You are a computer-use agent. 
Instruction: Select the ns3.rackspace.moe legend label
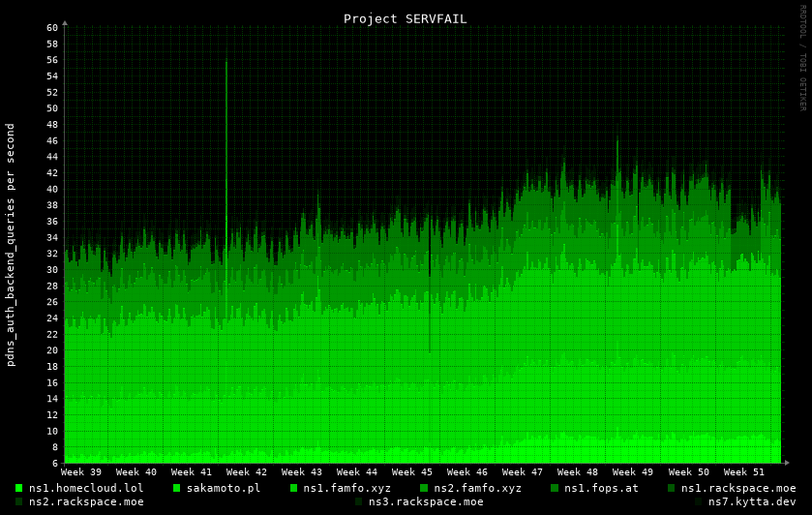(x=426, y=501)
